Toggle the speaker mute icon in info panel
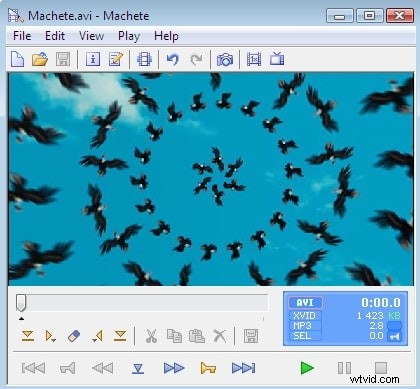The image size is (420, 389). [x=394, y=337]
